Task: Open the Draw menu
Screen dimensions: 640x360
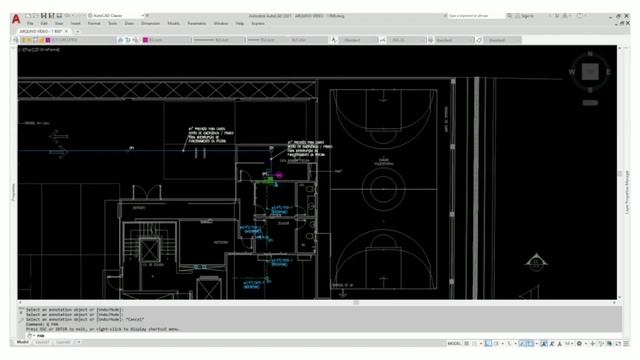Action: tap(129, 24)
